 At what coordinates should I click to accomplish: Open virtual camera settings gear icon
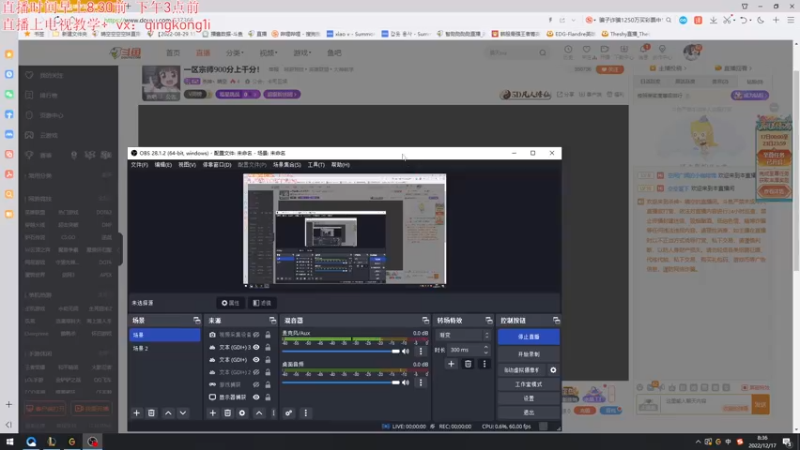coord(553,370)
